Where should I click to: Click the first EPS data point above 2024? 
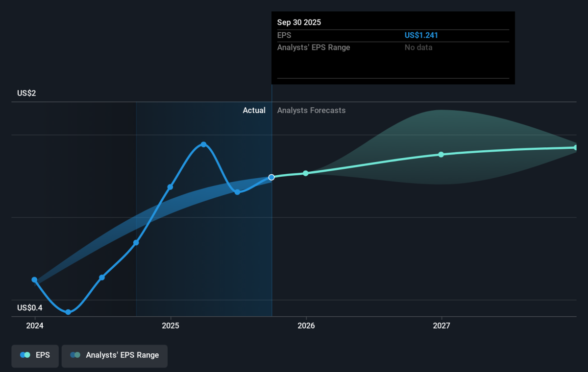pyautogui.click(x=34, y=280)
